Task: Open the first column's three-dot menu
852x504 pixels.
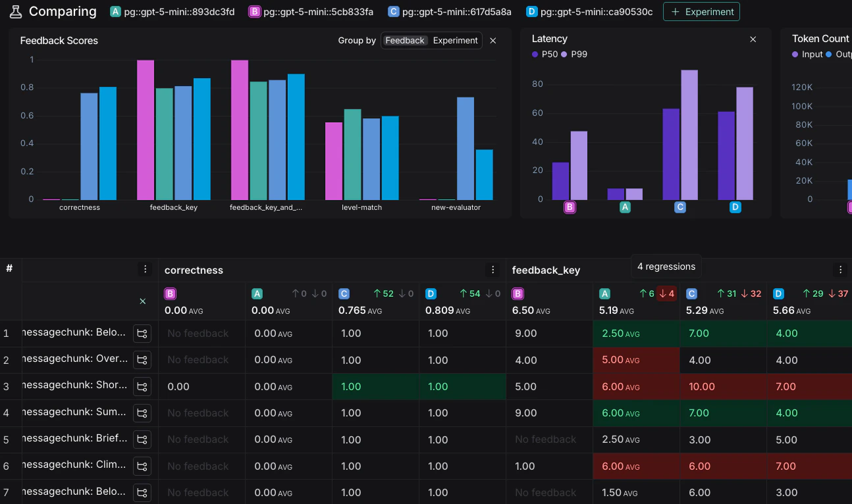Action: pyautogui.click(x=145, y=269)
